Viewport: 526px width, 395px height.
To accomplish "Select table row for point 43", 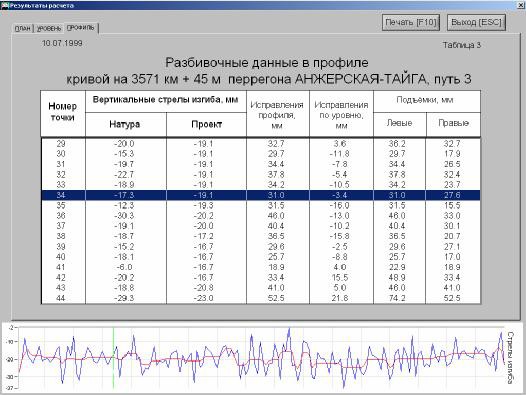I will 261,288.
